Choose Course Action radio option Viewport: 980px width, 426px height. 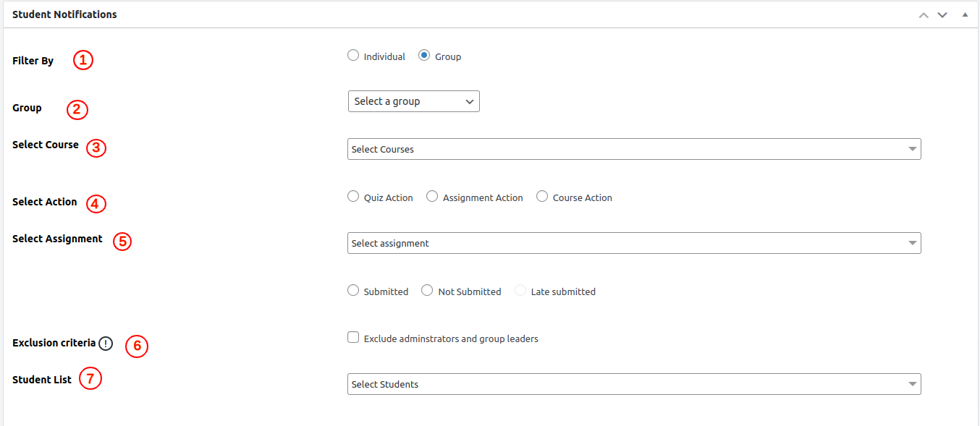542,197
